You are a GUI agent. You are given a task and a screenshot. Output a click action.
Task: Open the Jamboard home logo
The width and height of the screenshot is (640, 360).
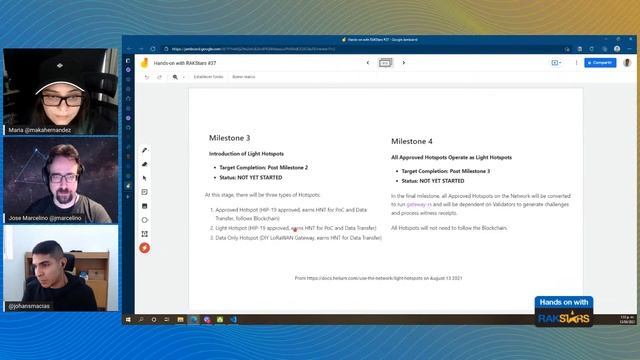pyautogui.click(x=144, y=63)
